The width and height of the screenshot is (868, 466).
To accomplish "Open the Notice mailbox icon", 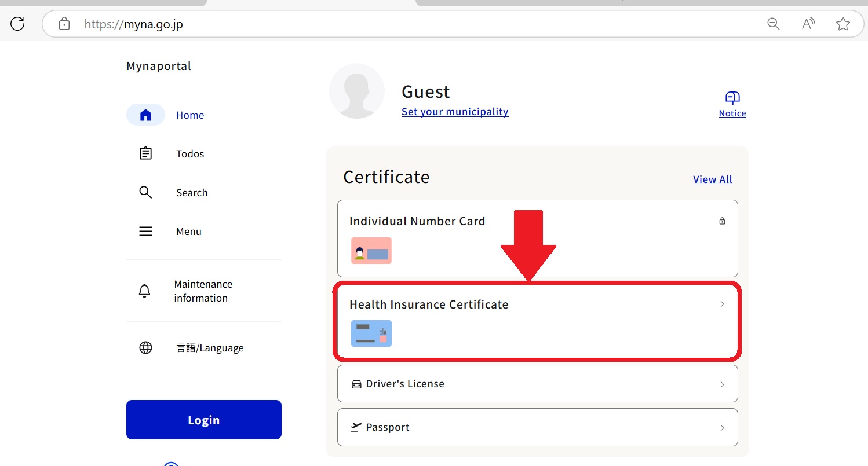I will point(732,98).
